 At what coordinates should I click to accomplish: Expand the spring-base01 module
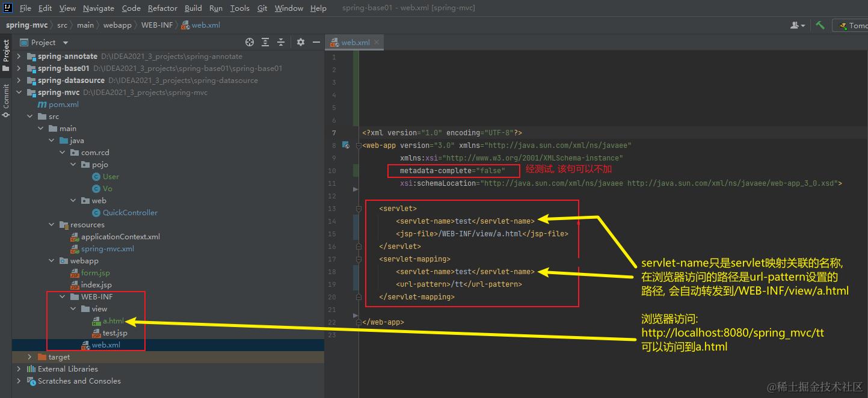pyautogui.click(x=19, y=69)
